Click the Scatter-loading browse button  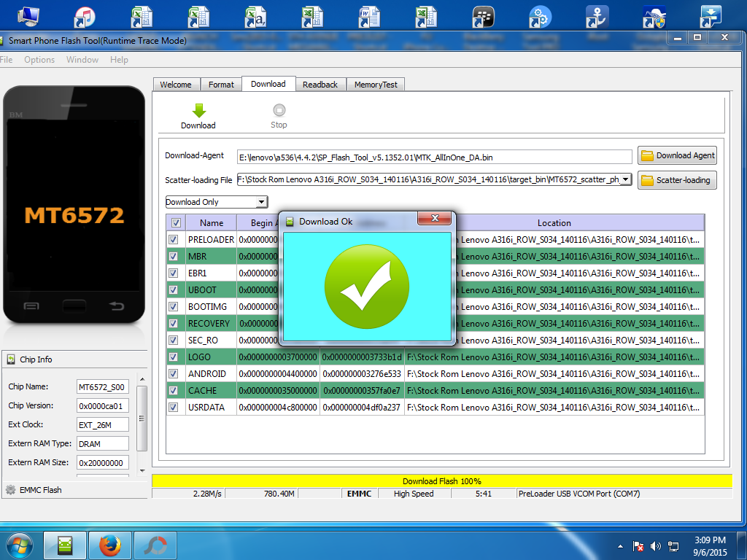point(677,180)
